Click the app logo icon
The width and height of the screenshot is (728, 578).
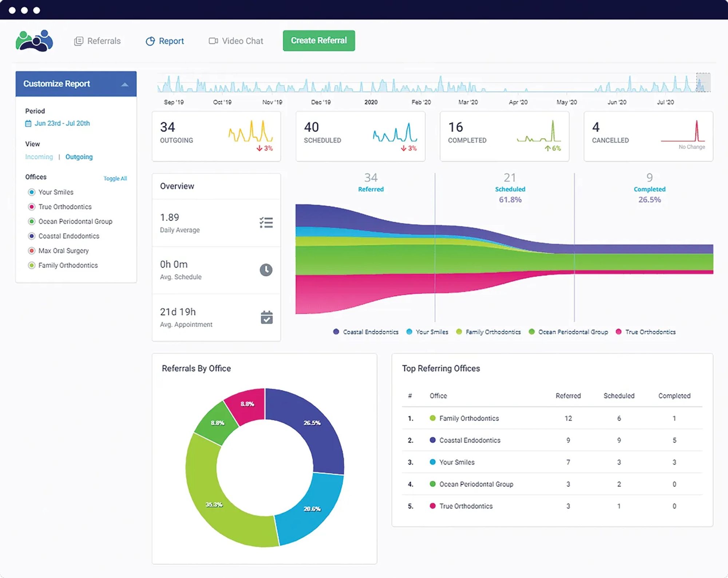[34, 41]
